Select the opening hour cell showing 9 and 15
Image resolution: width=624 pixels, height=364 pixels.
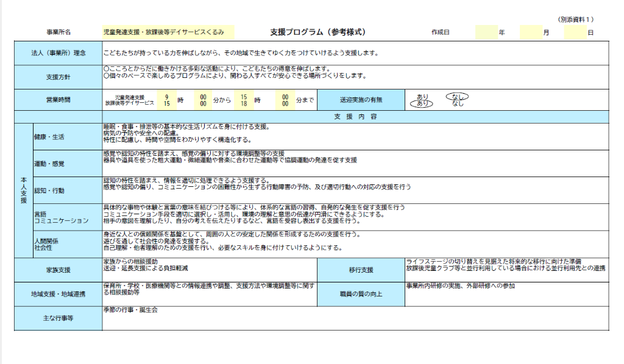point(166,100)
